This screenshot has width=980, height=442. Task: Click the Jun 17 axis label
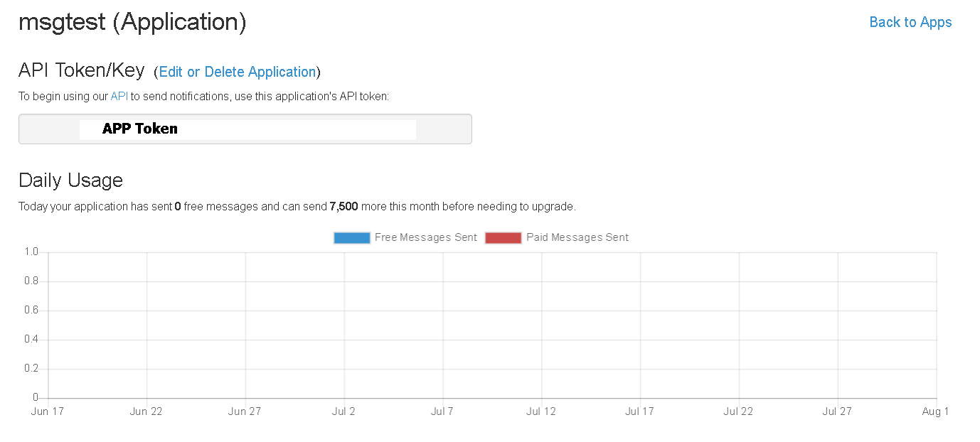(x=48, y=411)
